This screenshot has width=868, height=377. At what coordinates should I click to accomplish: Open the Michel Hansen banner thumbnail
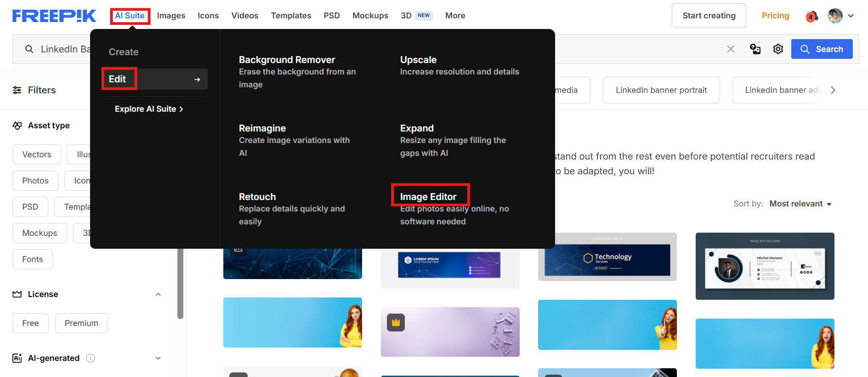(x=765, y=266)
